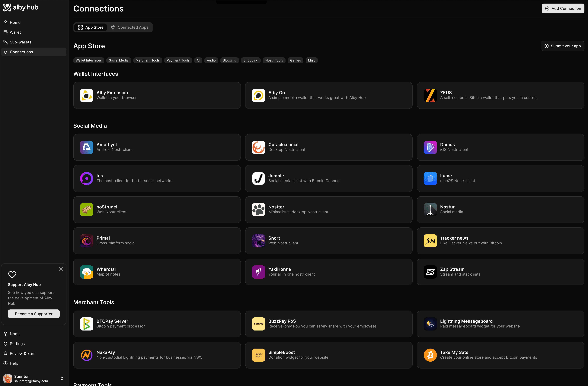Click Become a Supporter button
Screen dimensions: 588x386
[x=34, y=314]
